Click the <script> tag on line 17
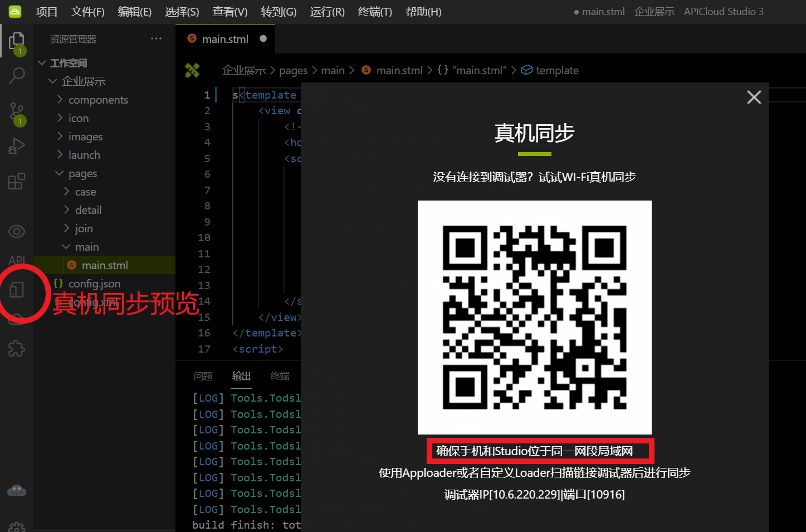The image size is (806, 532). pyautogui.click(x=258, y=349)
